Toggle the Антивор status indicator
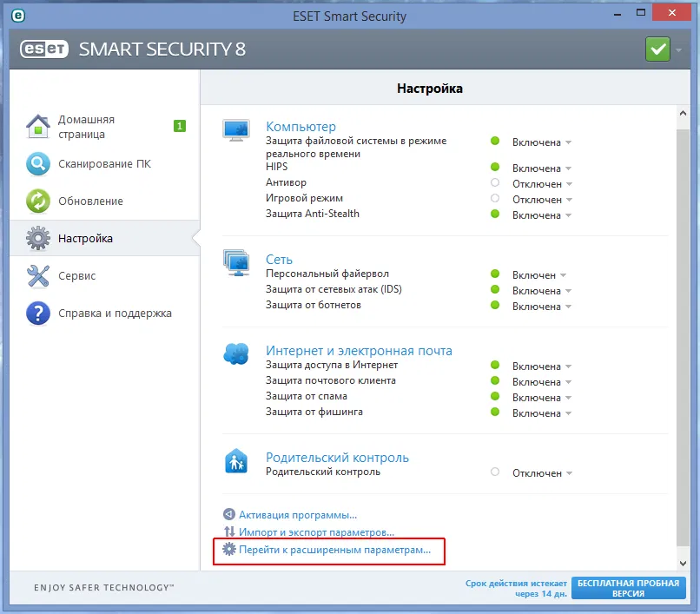 pos(495,182)
